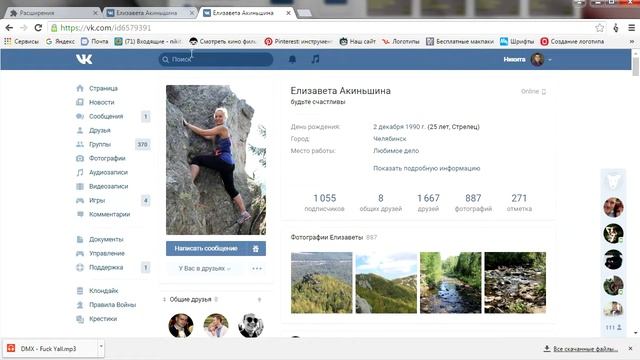Switch to first Елизавета Акиньшина tab
The image size is (640, 360).
click(146, 13)
